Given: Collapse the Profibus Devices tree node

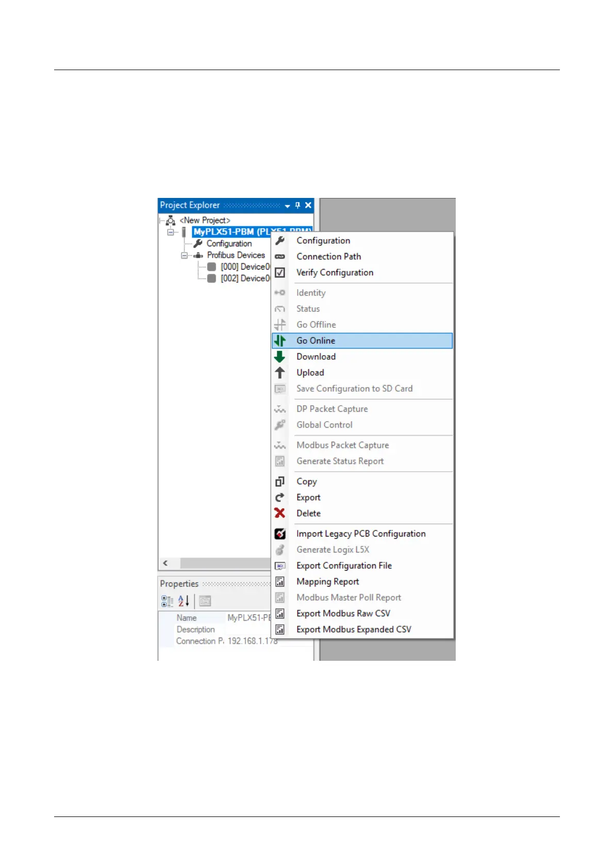Looking at the screenshot, I should (184, 255).
